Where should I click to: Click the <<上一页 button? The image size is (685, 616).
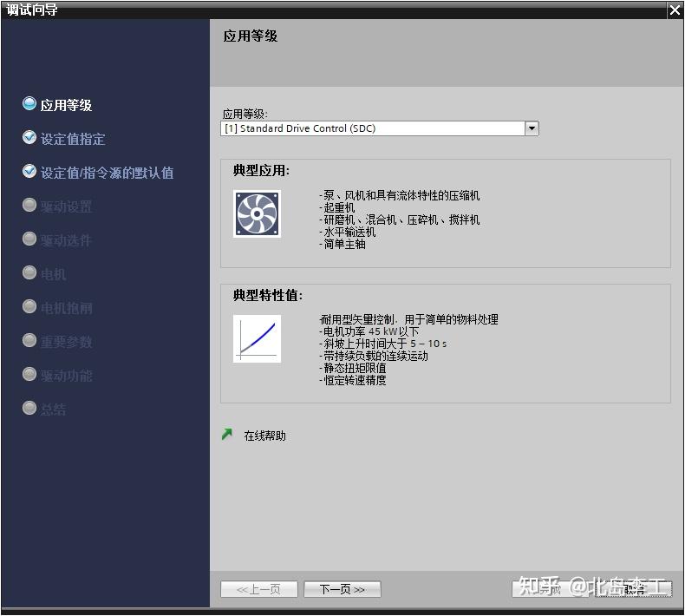(x=259, y=589)
